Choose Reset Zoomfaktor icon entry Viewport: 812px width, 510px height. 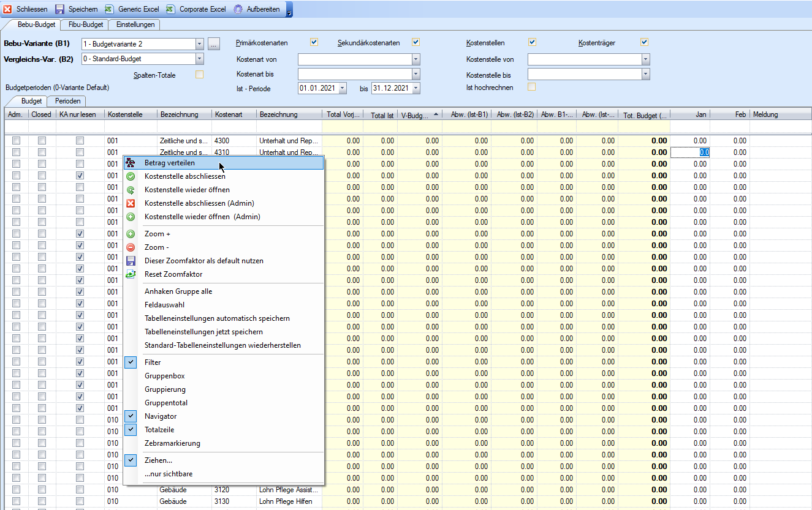(131, 274)
